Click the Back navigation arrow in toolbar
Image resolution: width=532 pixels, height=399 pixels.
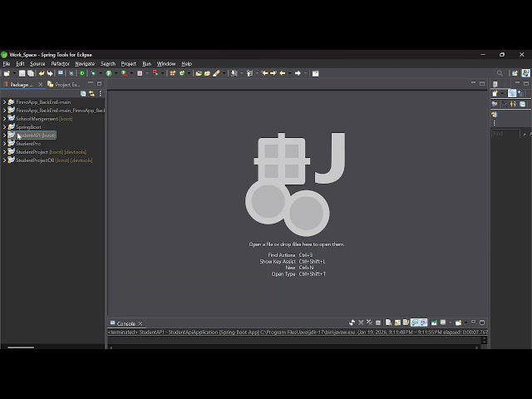283,73
